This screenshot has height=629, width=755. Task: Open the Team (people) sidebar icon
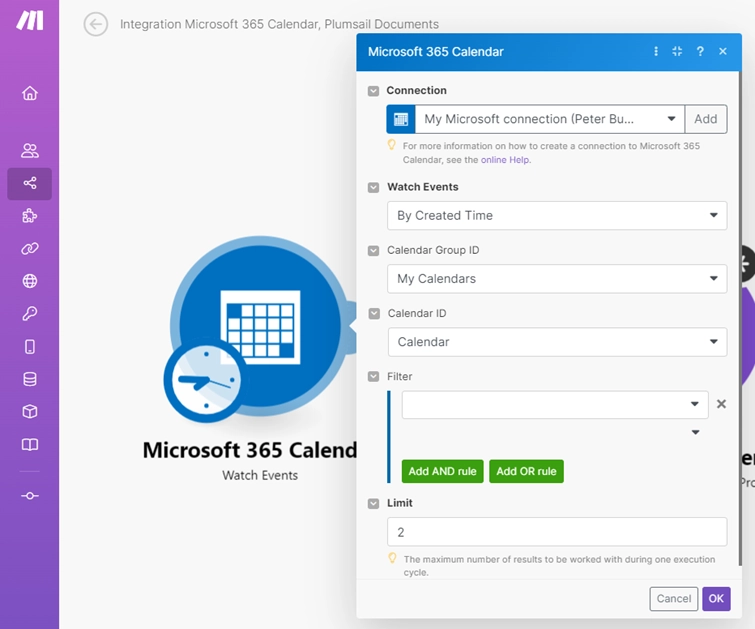(30, 151)
